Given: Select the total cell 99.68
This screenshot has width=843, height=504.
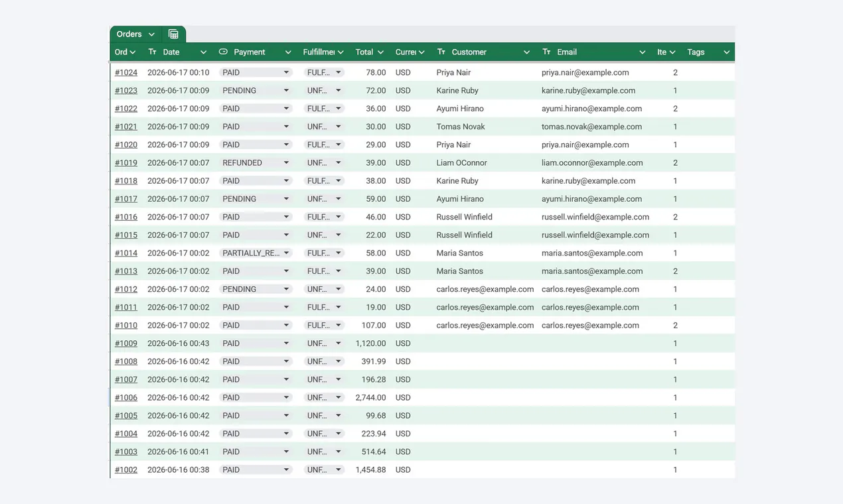Looking at the screenshot, I should (376, 416).
